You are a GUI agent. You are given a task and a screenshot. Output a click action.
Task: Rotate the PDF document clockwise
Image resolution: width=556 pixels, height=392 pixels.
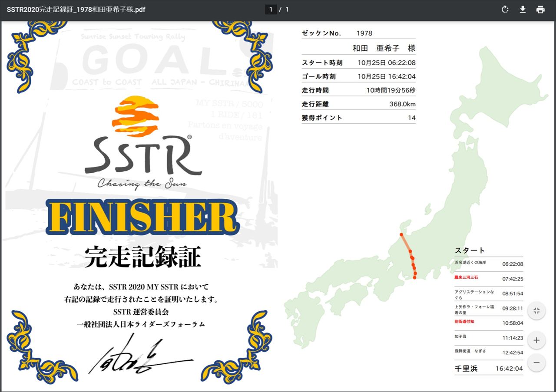tap(505, 10)
